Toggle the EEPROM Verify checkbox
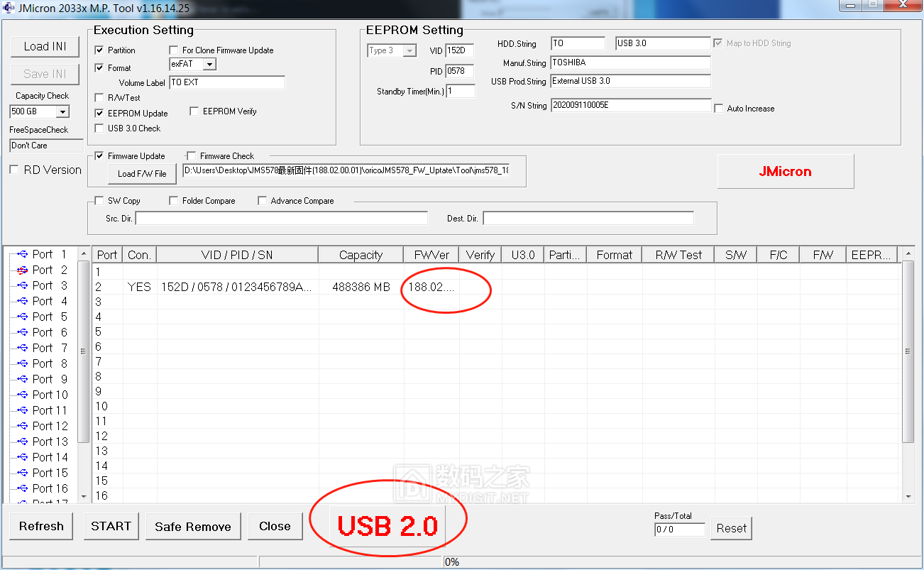Screen dimensions: 924x570 coord(194,111)
